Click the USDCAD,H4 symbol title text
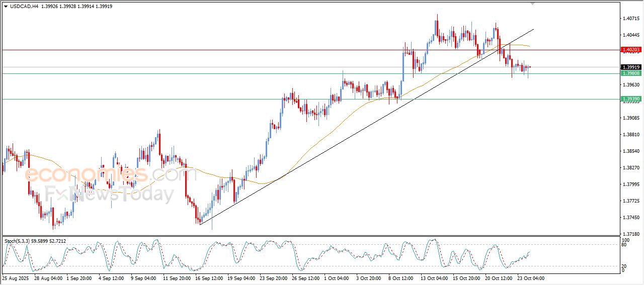This screenshot has height=285, width=644. click(x=25, y=7)
